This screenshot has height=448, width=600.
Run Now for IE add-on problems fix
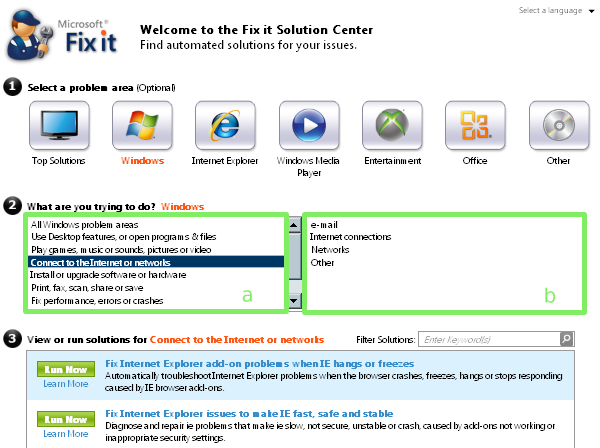[x=66, y=369]
